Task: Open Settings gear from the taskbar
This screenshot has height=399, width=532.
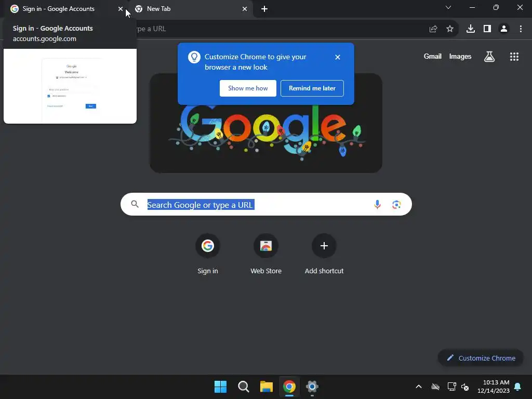Action: click(x=312, y=387)
